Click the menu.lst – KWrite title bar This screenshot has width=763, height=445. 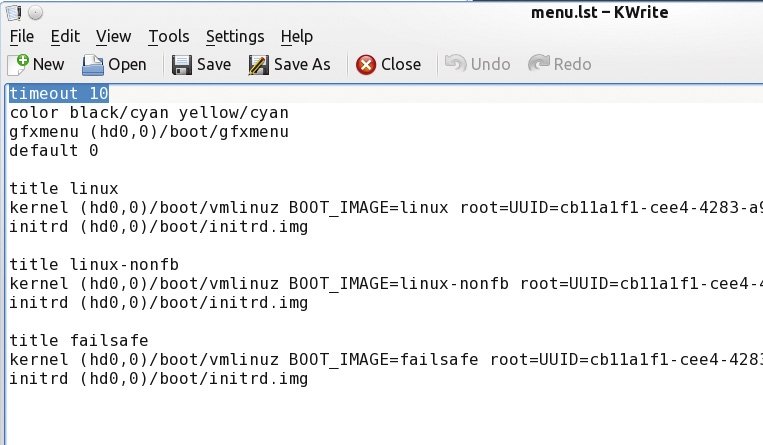(599, 12)
